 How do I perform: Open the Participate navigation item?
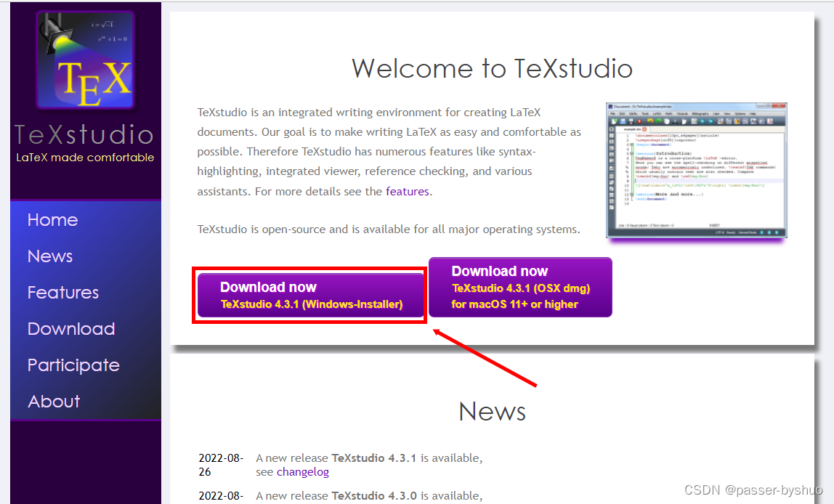pos(73,365)
